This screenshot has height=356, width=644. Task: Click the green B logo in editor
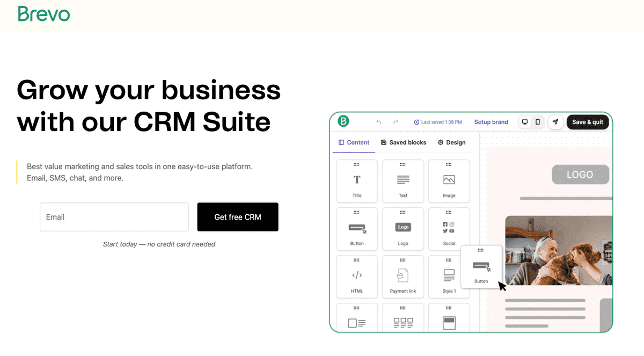[x=343, y=121]
